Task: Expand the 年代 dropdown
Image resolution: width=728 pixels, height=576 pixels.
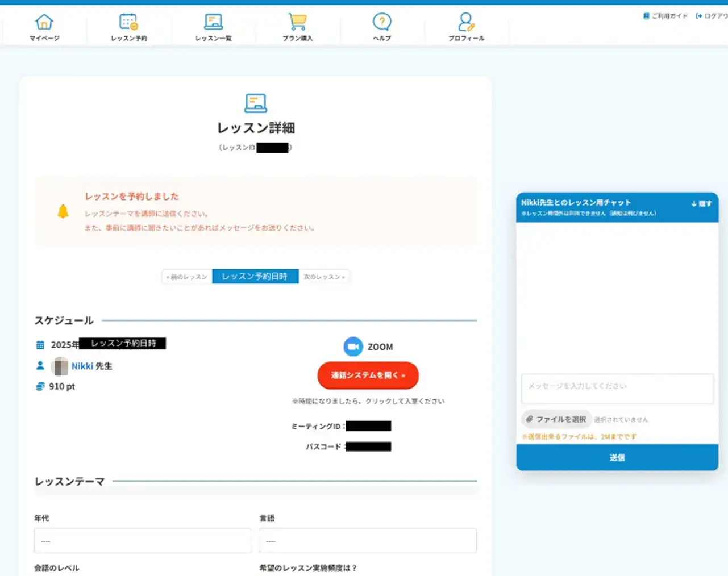Action: pyautogui.click(x=142, y=541)
